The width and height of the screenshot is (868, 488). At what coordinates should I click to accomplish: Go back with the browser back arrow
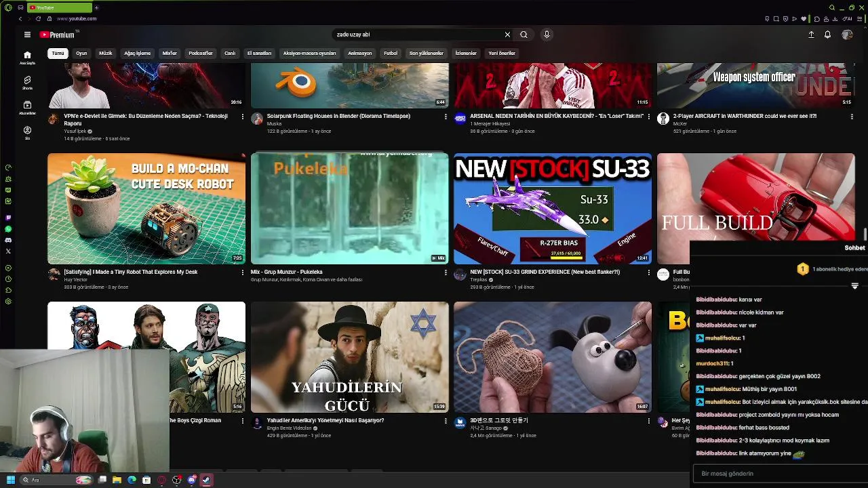coord(20,18)
